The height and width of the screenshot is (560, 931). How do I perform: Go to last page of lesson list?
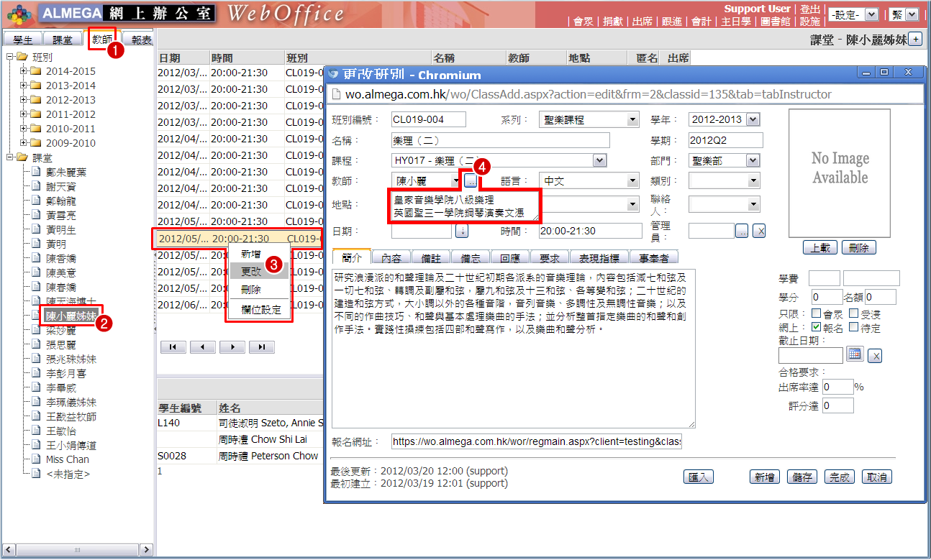[x=262, y=347]
